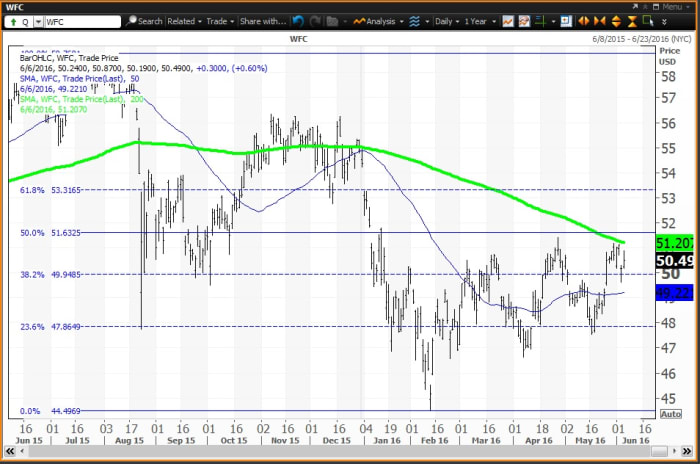Click the grayed Redo arrow
This screenshot has height=464, width=700.
click(315, 21)
